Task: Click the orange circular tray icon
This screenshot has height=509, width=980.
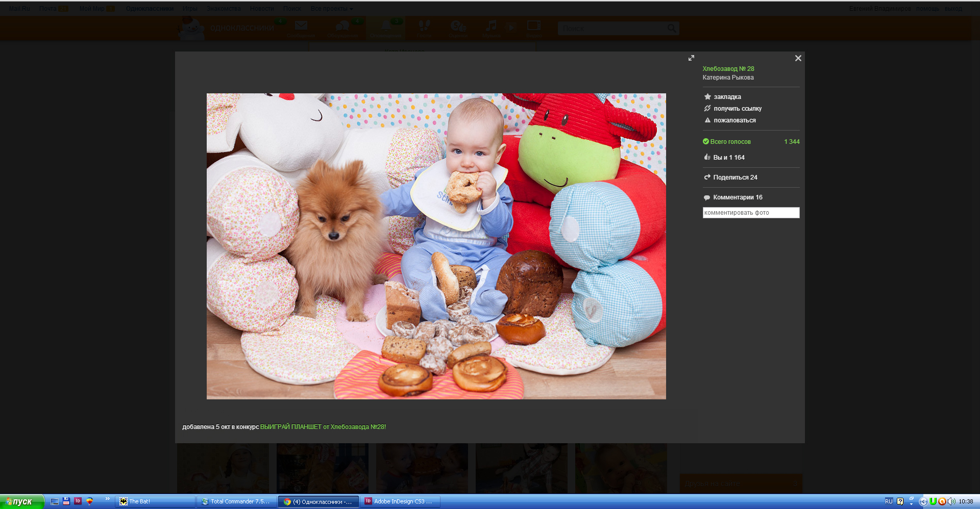Action: (x=942, y=501)
